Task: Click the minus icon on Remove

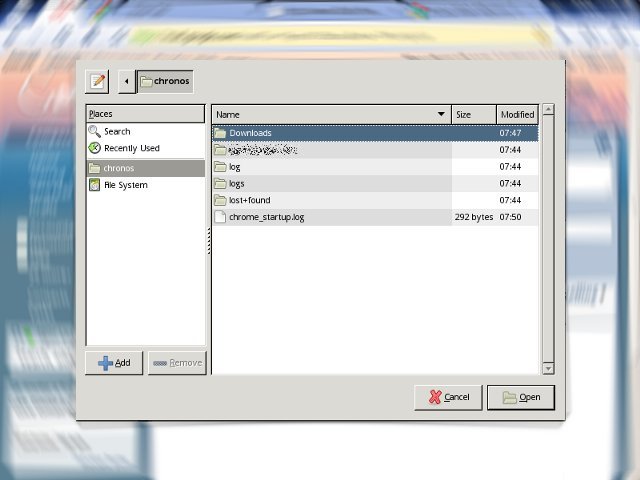Action: coord(160,363)
